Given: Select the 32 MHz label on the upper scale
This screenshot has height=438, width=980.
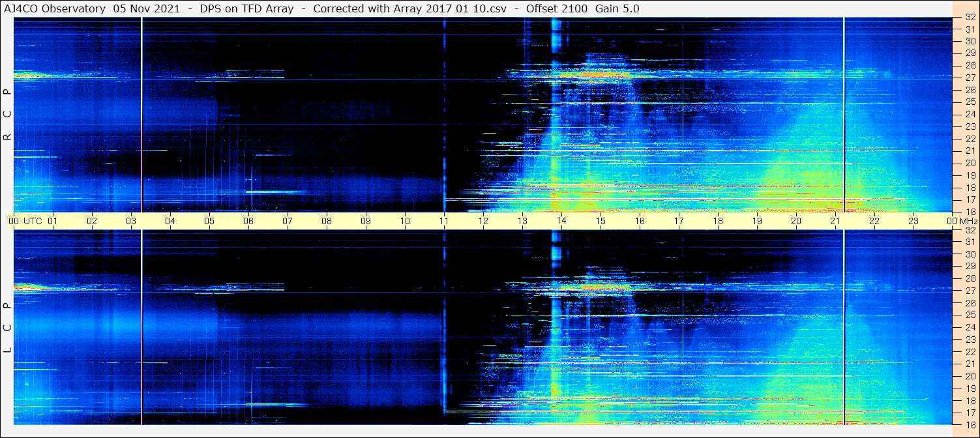Looking at the screenshot, I should [x=970, y=18].
